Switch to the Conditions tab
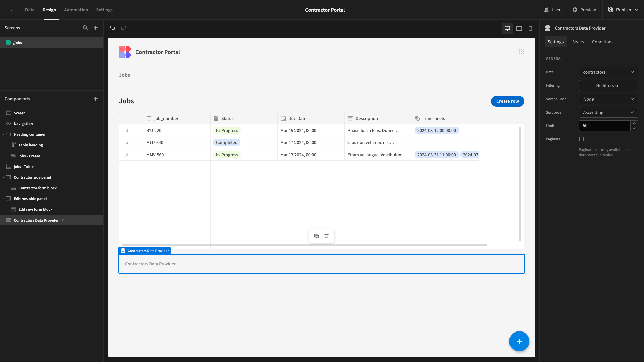Image resolution: width=644 pixels, height=362 pixels. coord(602,42)
